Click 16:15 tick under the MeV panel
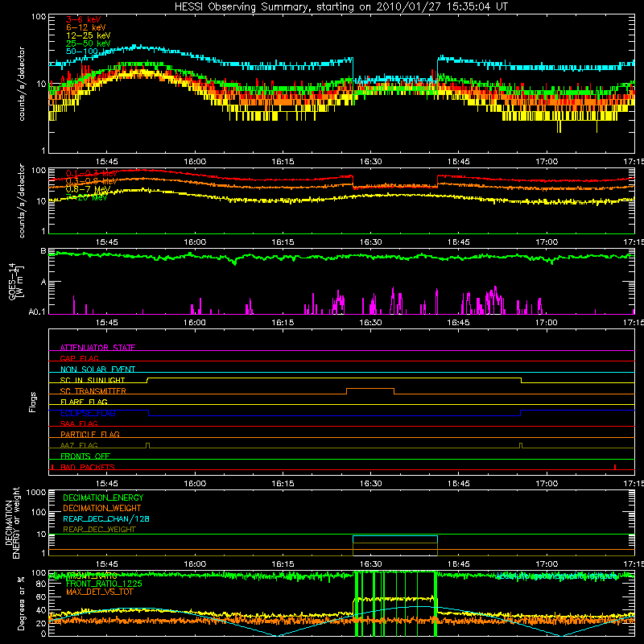 click(283, 242)
